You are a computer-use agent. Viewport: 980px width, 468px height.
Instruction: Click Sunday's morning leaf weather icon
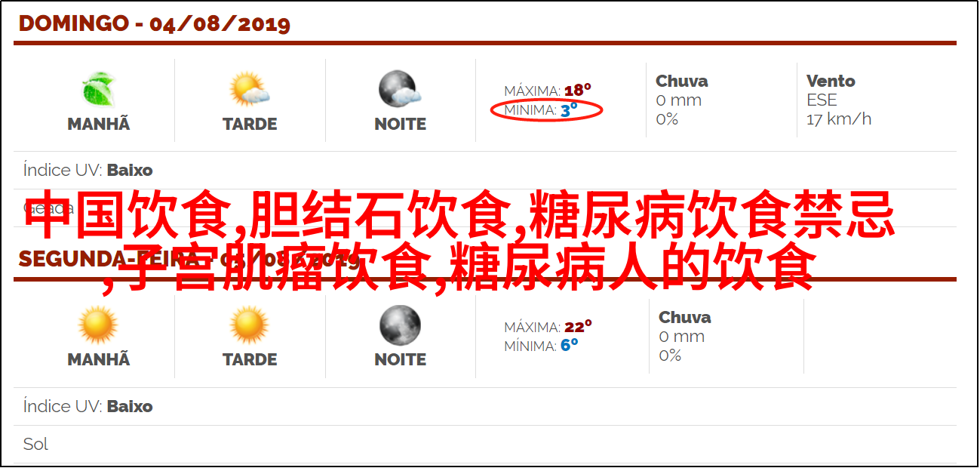click(x=99, y=89)
